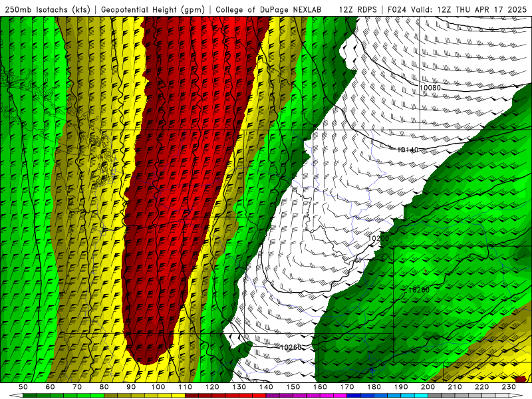Click the "F024 Valid: 12Z THU APR 17 2025" text

(457, 10)
